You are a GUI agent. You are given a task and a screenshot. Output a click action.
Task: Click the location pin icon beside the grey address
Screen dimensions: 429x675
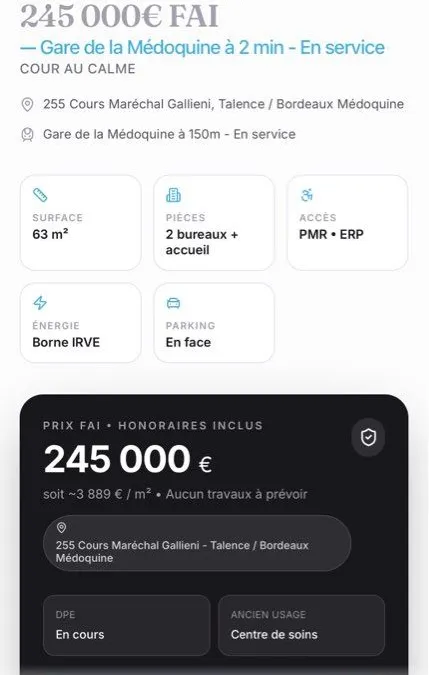click(x=27, y=104)
